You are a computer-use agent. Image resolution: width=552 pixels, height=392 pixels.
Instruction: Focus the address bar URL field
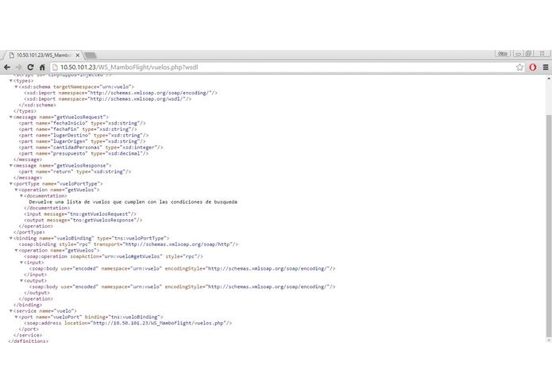(x=287, y=67)
